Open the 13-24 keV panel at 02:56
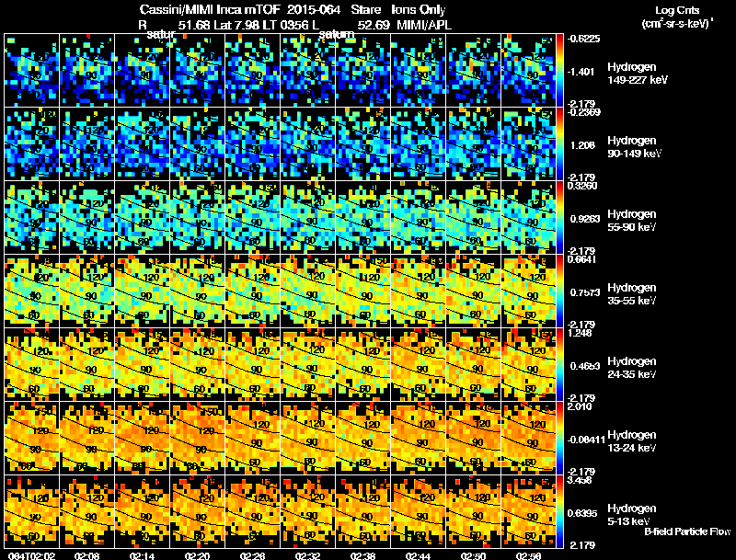Image resolution: width=736 pixels, height=560 pixels. (528, 438)
